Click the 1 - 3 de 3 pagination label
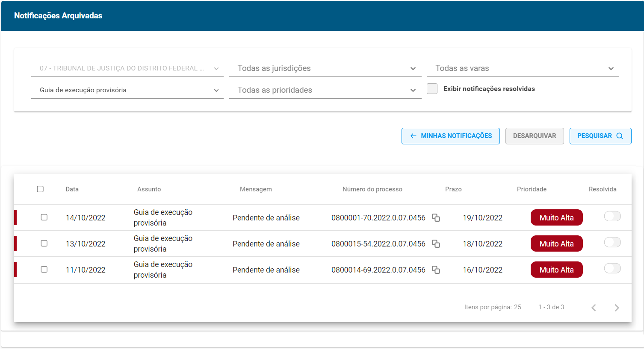This screenshot has width=644, height=349. (x=551, y=307)
